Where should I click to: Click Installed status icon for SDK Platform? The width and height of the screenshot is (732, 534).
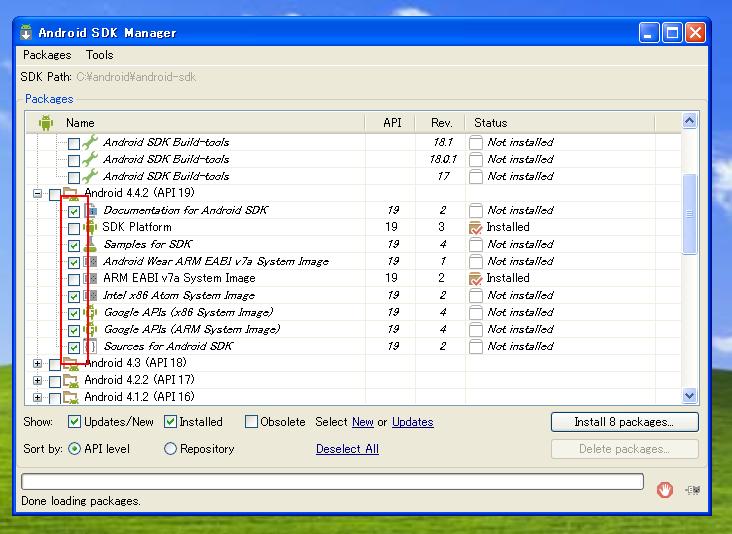coord(475,228)
